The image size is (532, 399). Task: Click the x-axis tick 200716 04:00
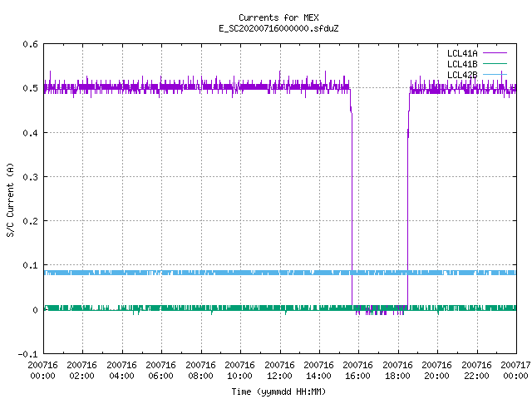(121, 371)
